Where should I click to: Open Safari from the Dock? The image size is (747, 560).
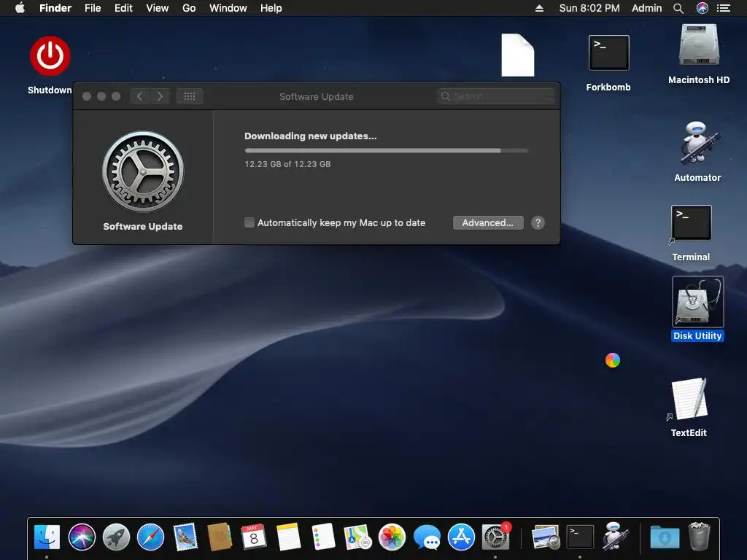point(150,537)
